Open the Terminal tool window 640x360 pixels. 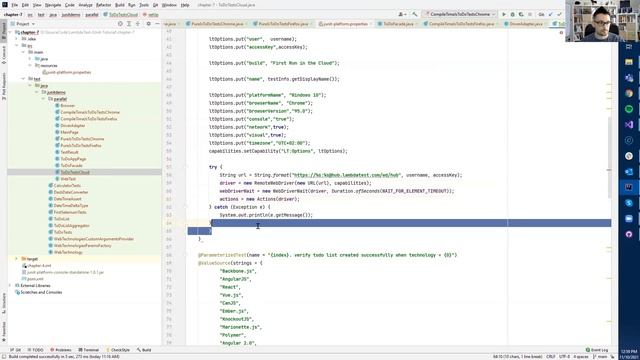click(x=89, y=350)
